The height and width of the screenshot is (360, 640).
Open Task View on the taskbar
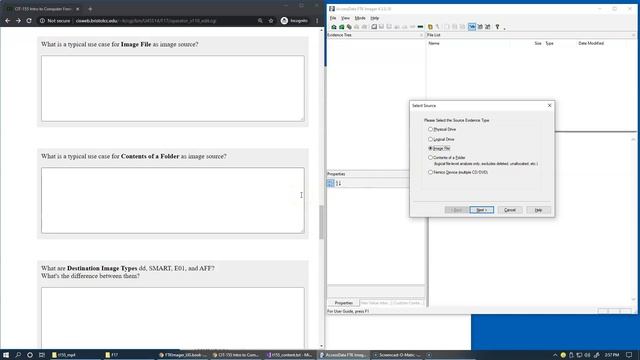(x=42, y=355)
